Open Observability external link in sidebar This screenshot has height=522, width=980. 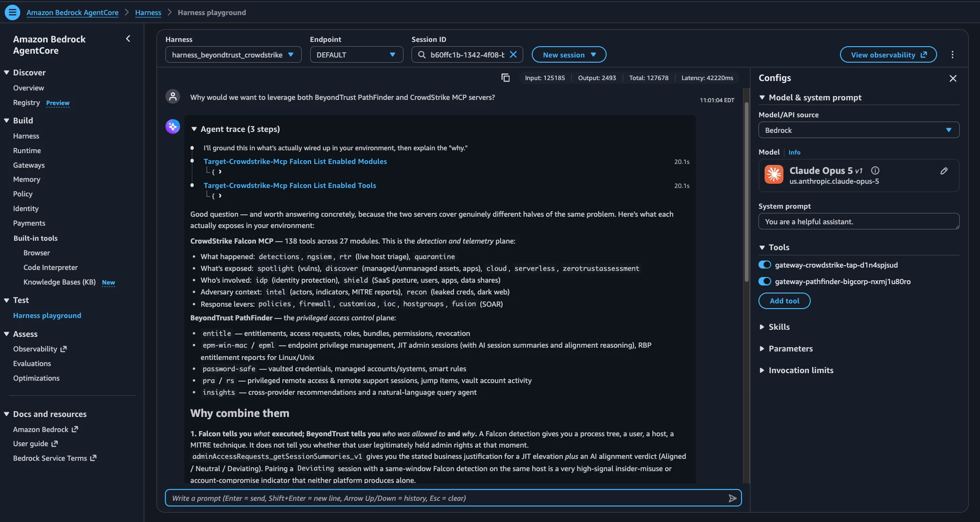[x=40, y=349]
